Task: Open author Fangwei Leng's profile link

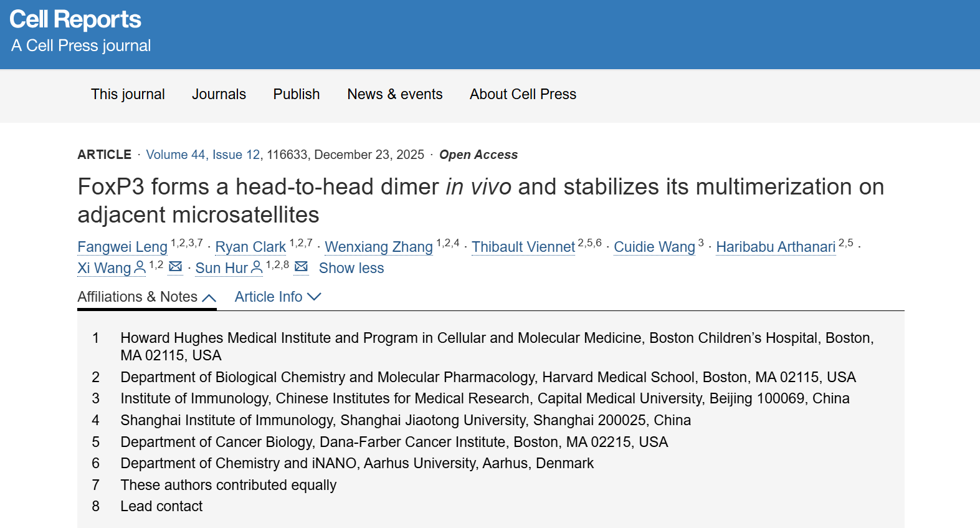Action: tap(122, 247)
